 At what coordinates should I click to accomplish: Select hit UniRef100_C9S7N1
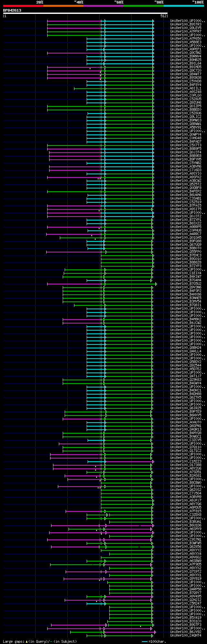[186, 540]
